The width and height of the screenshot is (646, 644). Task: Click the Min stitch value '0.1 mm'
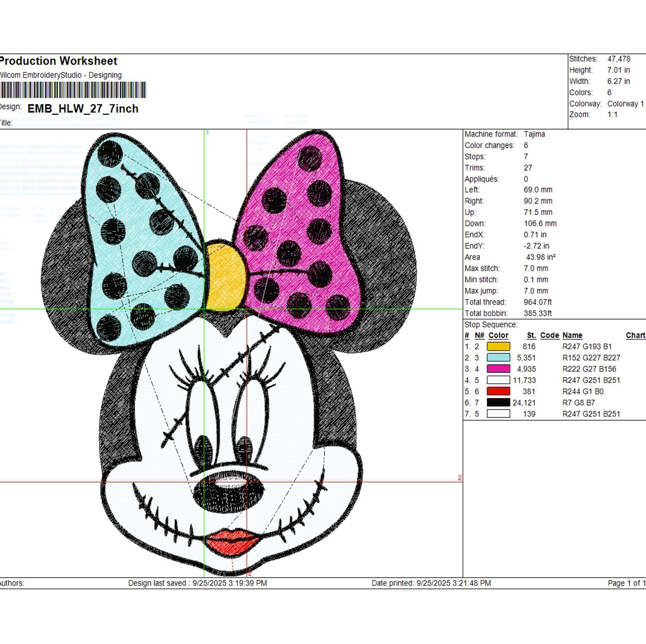[x=536, y=280]
